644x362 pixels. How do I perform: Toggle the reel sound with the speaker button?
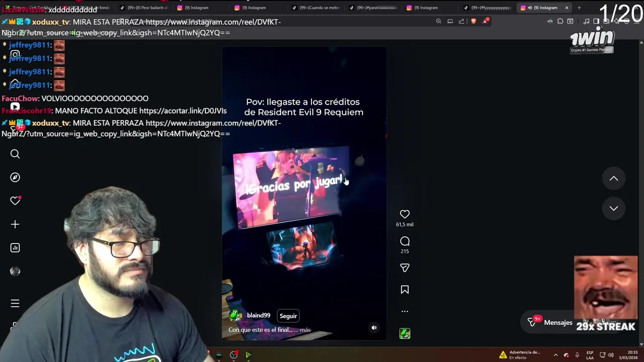tap(374, 327)
